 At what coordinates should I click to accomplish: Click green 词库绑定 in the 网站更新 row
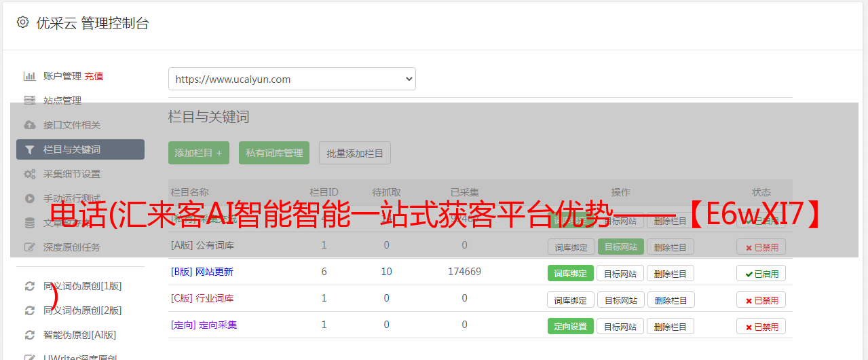(571, 273)
